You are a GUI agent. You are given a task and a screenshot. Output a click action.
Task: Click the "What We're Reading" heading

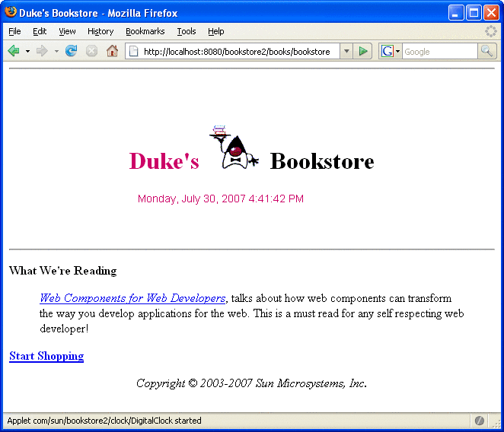click(x=63, y=271)
